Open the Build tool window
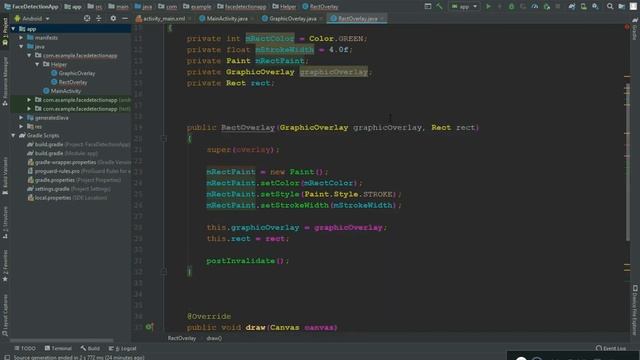 click(x=90, y=348)
